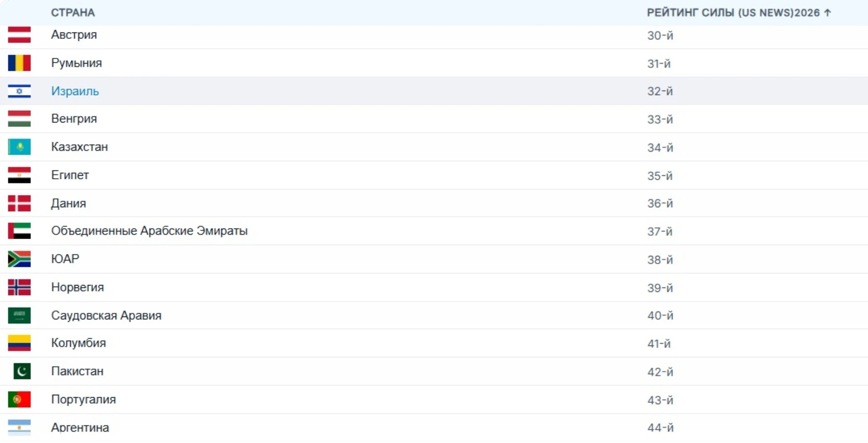The width and height of the screenshot is (868, 443).
Task: Select the Аргентина country name
Action: [80, 427]
